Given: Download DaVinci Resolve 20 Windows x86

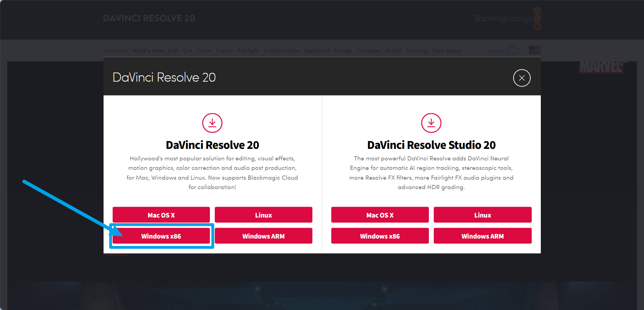Looking at the screenshot, I should click(x=161, y=236).
